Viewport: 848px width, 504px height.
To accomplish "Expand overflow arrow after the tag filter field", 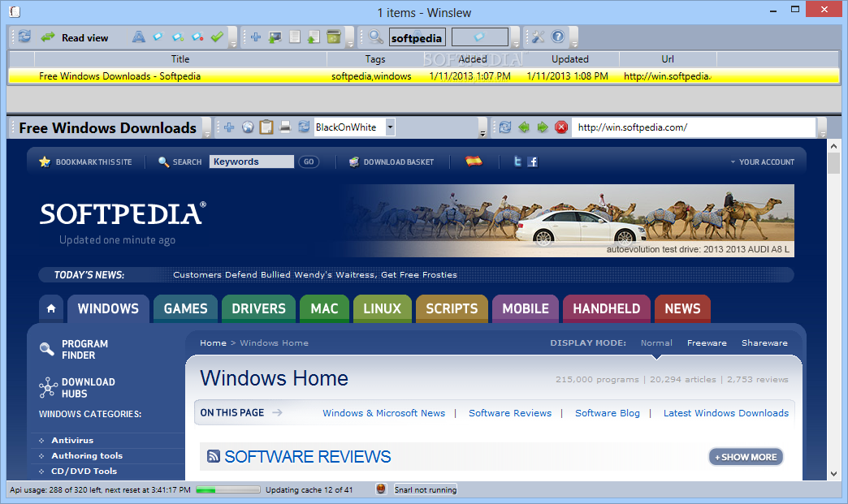I will 516,38.
